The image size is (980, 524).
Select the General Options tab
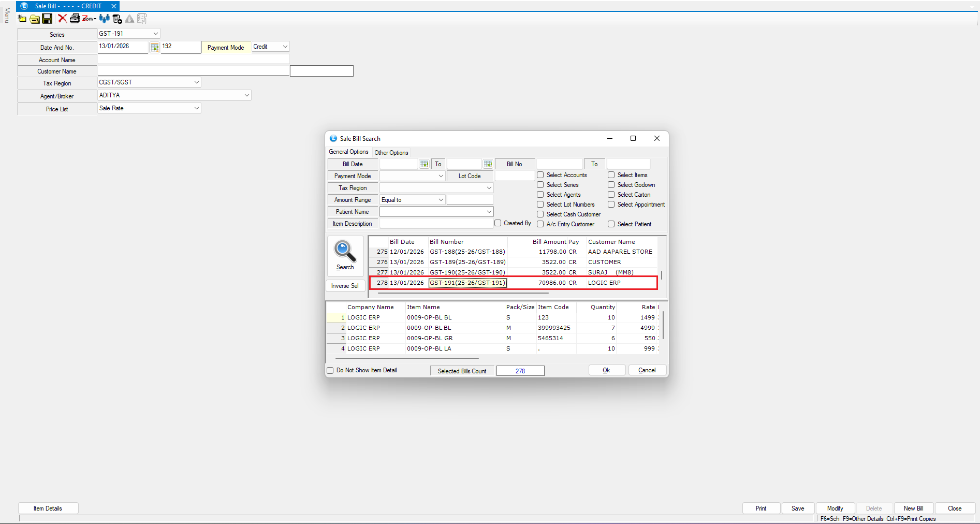[348, 152]
